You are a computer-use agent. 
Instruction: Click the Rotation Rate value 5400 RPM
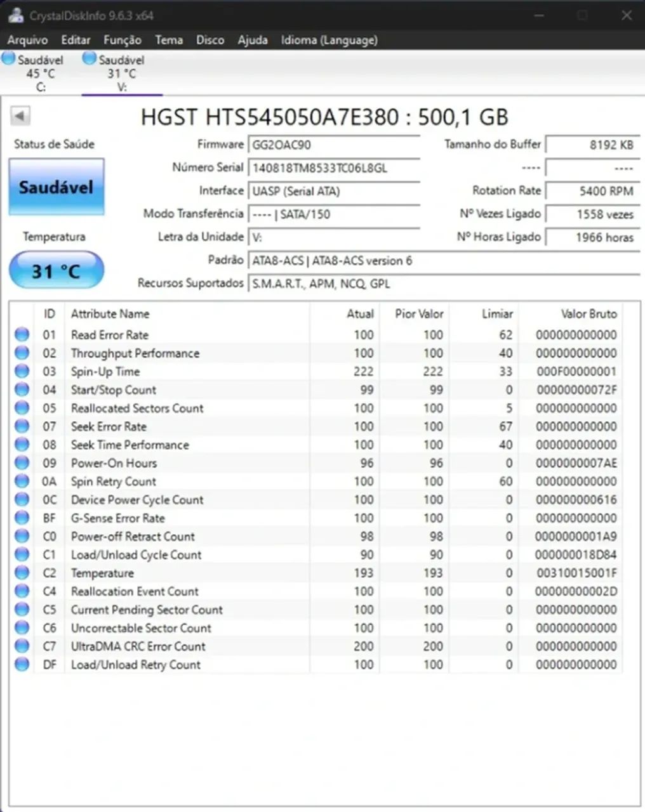click(x=592, y=191)
